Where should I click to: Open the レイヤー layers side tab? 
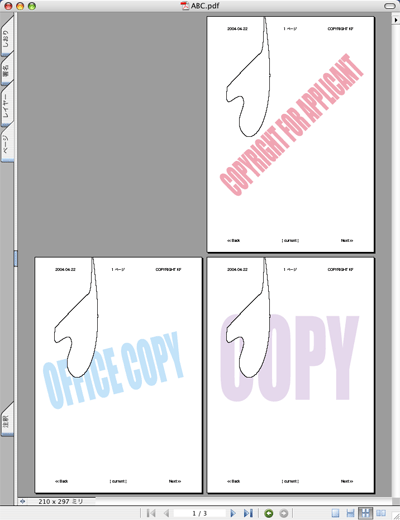click(x=6, y=105)
